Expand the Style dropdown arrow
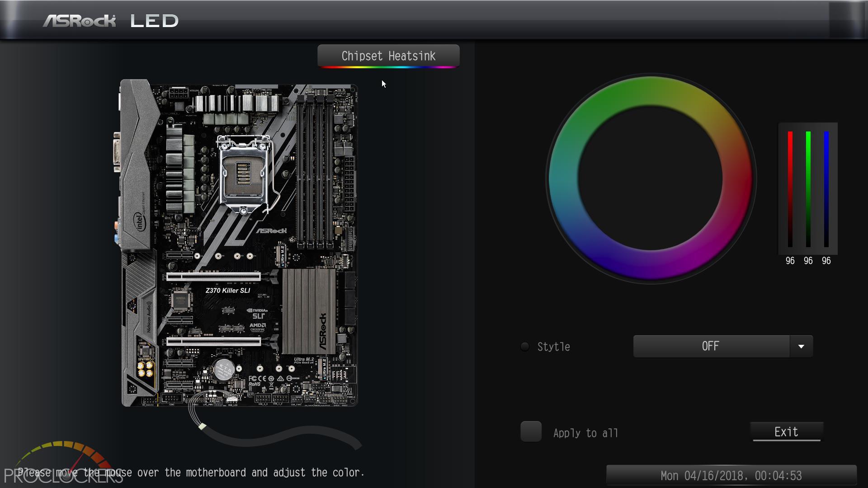The width and height of the screenshot is (868, 488). click(801, 346)
